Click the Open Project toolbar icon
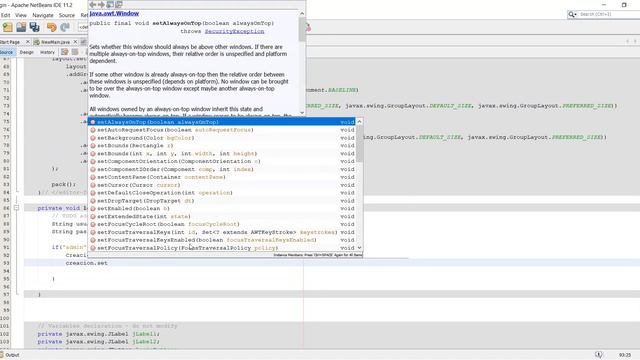This screenshot has width=640, height=360. pyautogui.click(x=21, y=27)
